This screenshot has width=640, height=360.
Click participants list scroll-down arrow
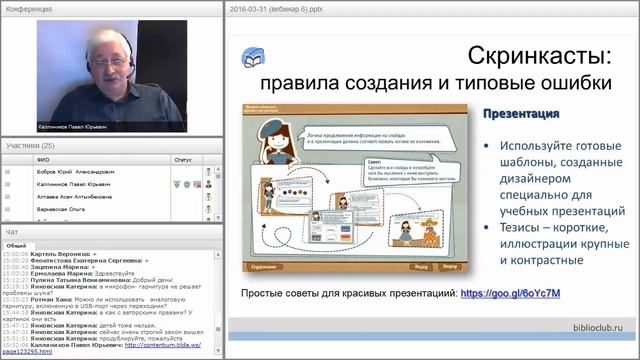[218, 218]
